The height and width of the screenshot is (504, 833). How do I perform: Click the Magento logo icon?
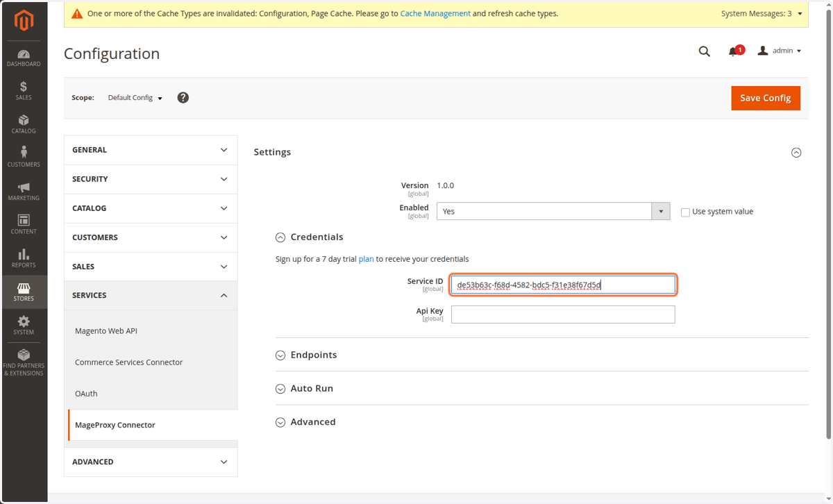(24, 22)
